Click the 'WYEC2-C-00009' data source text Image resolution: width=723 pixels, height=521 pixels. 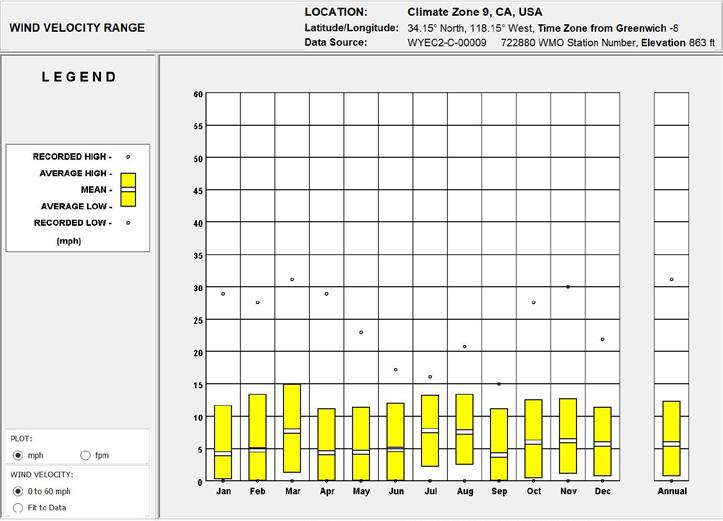click(x=447, y=43)
